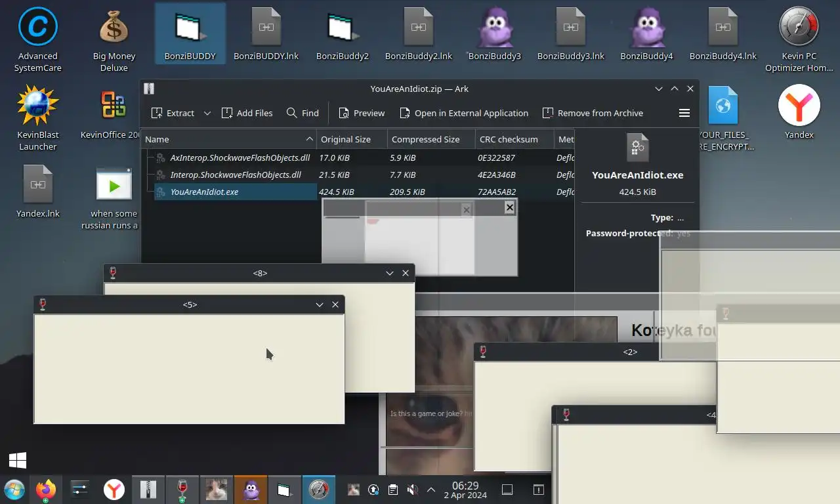The height and width of the screenshot is (504, 840).
Task: Sort by CRC checksum column header
Action: pos(514,139)
